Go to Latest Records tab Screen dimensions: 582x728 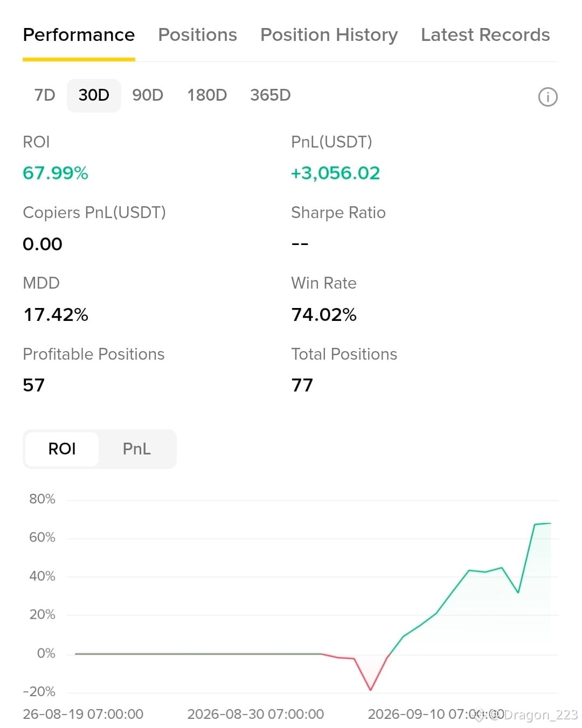[x=485, y=35]
